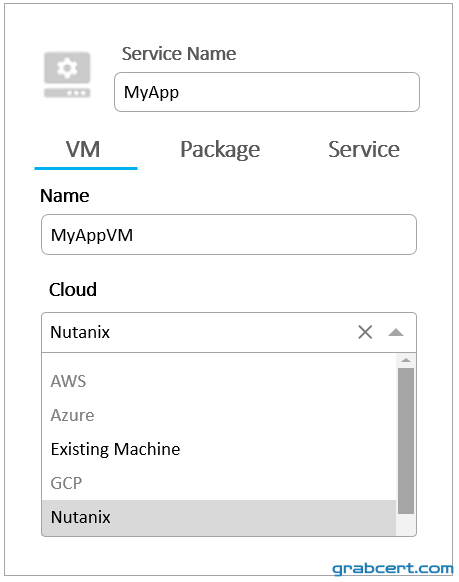Click the scrollbar track below the thumb

pyautogui.click(x=406, y=524)
